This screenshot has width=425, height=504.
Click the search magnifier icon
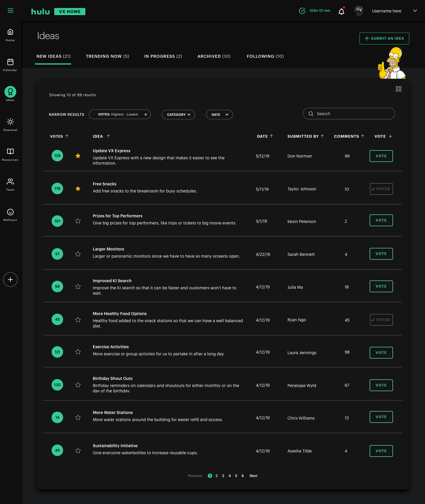(311, 114)
